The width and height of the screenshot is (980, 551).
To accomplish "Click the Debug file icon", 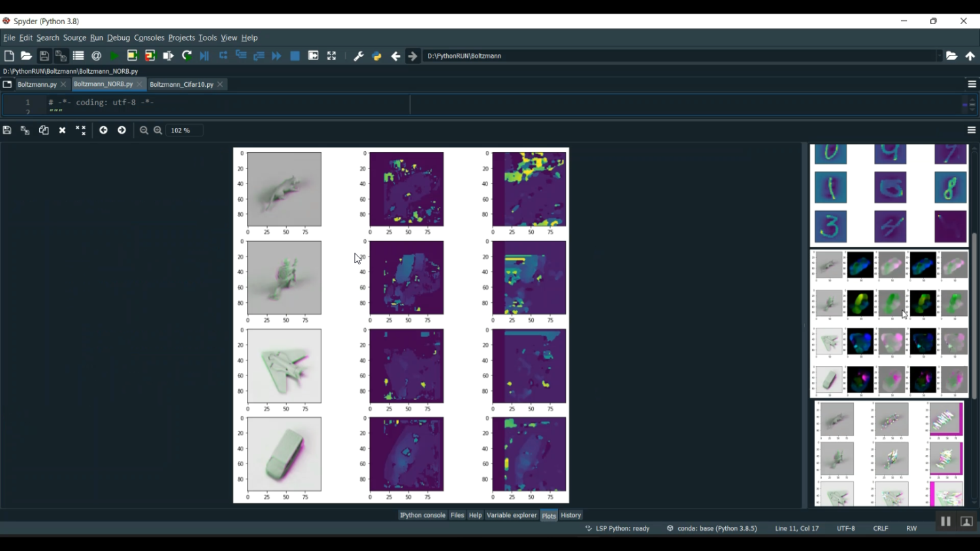I will click(204, 56).
